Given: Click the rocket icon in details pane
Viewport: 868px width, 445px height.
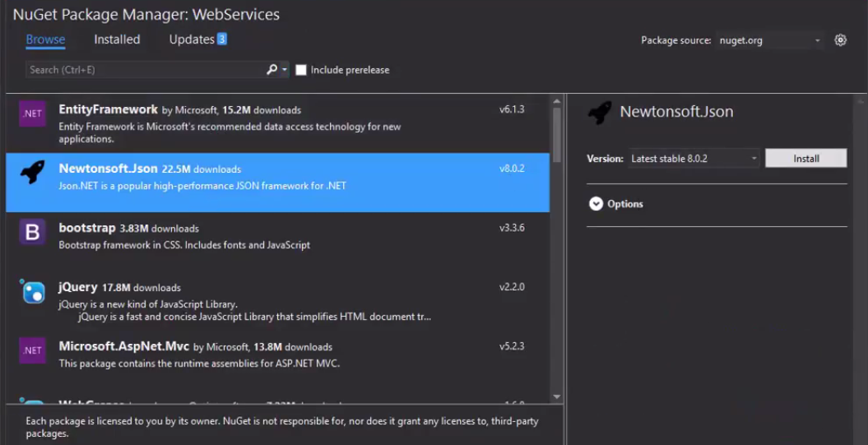Looking at the screenshot, I should click(600, 113).
